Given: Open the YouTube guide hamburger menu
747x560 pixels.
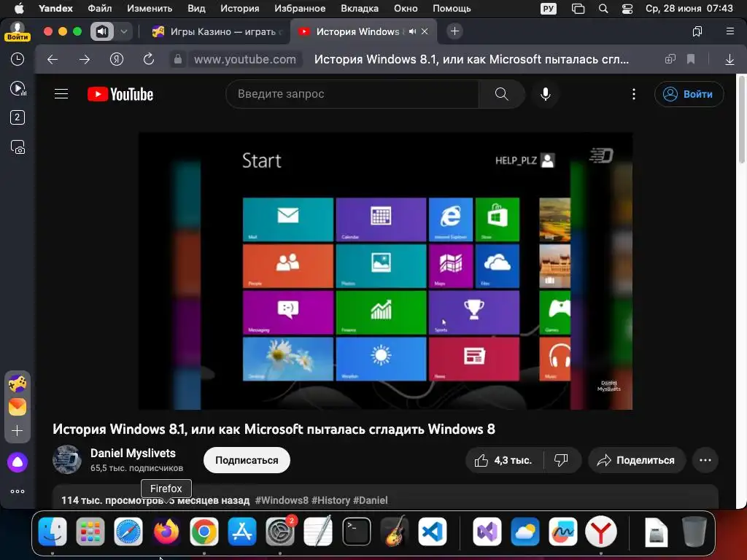Looking at the screenshot, I should point(61,94).
